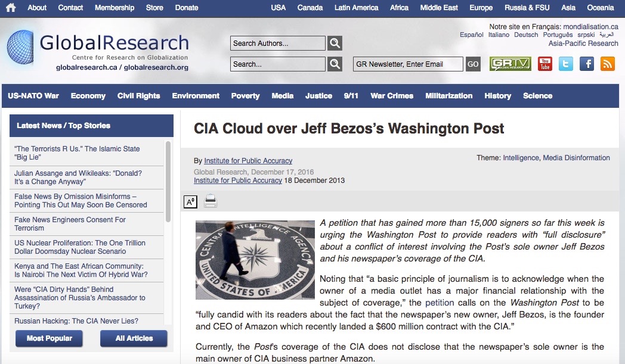This screenshot has width=625, height=364.
Task: Click the home icon in top bar
Action: [11, 8]
